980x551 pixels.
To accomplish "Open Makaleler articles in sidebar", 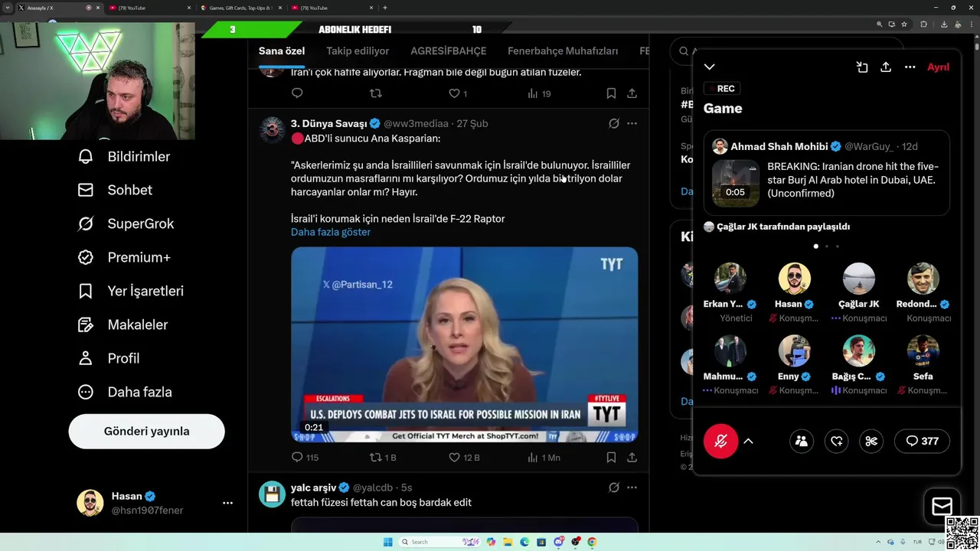I will click(x=122, y=324).
